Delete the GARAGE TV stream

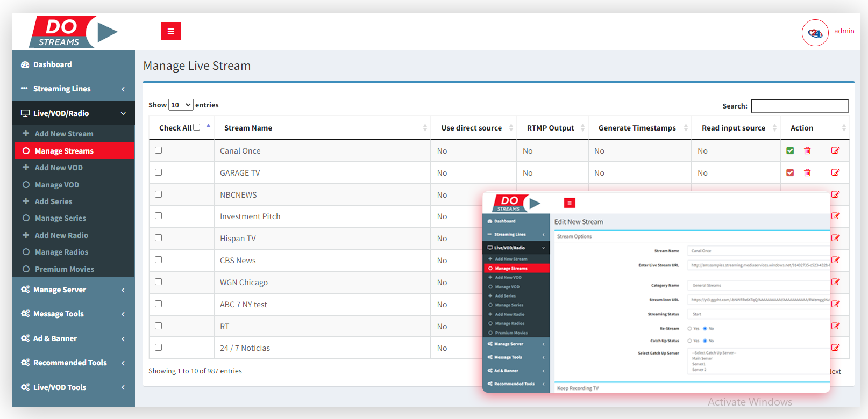807,173
